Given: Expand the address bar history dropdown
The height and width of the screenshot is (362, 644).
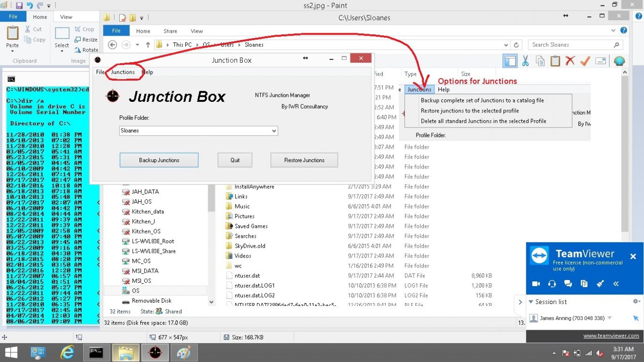Looking at the screenshot, I should 506,45.
